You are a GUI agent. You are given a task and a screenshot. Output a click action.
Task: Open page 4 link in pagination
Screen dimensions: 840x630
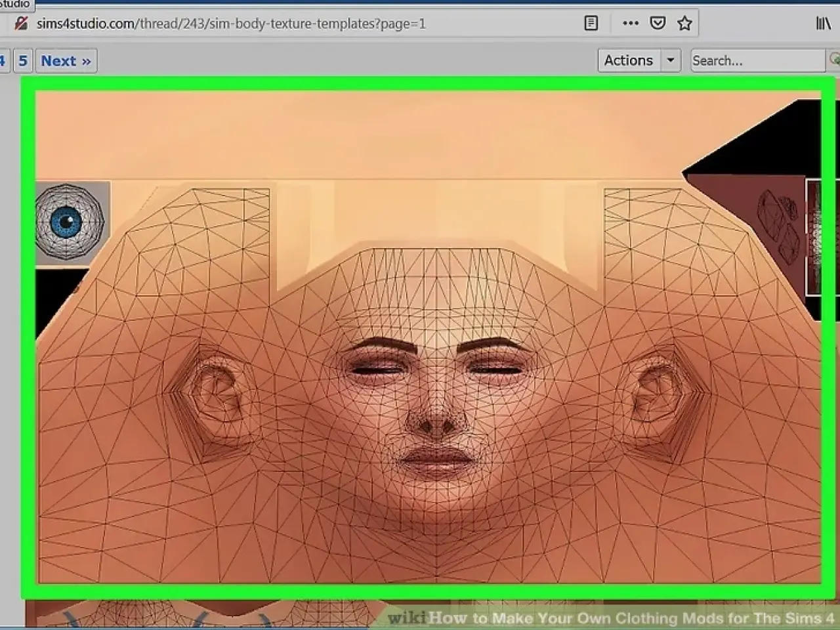pyautogui.click(x=3, y=61)
